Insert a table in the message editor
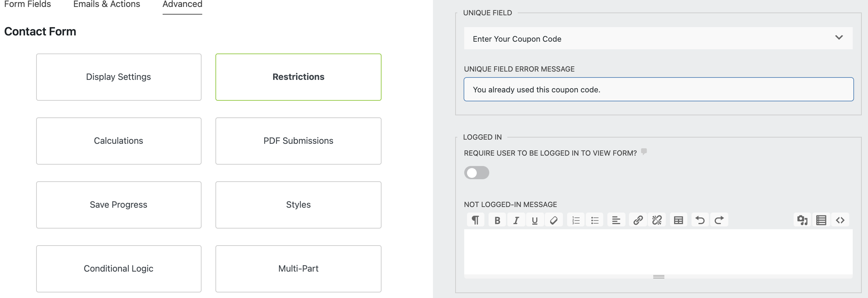868x298 pixels. (678, 220)
